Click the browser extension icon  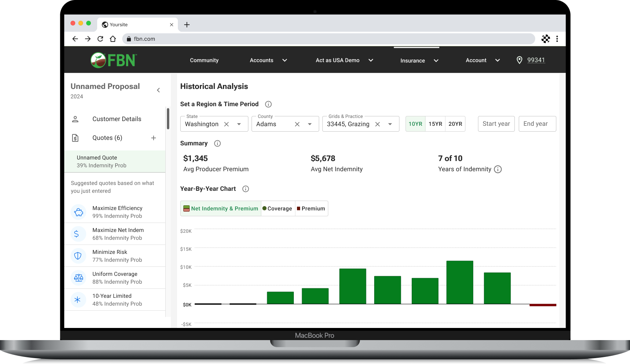(546, 39)
